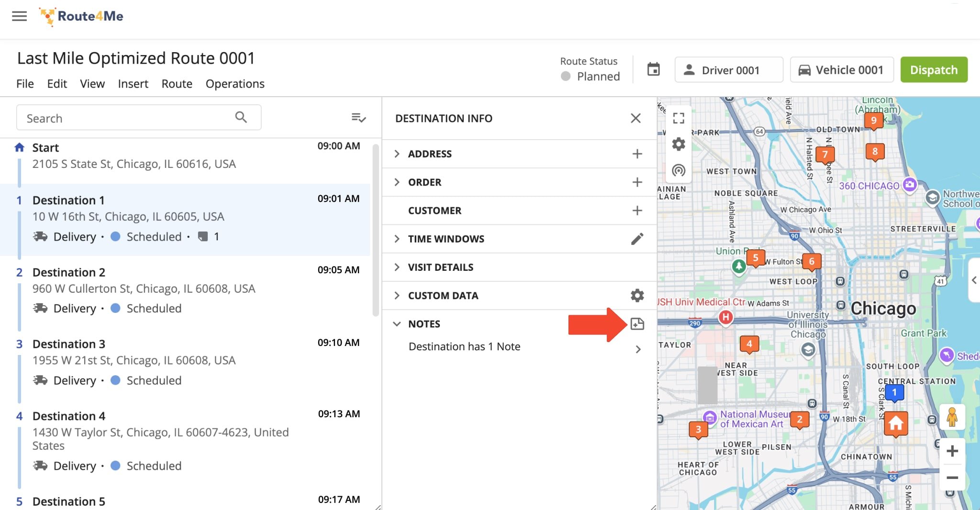Image resolution: width=980 pixels, height=510 pixels.
Task: Click the search magnifier icon
Action: click(241, 117)
